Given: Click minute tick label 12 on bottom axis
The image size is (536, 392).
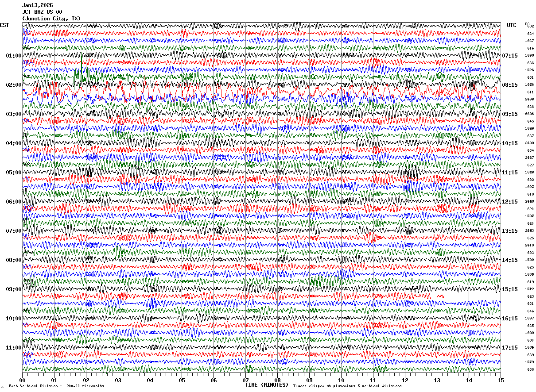Looking at the screenshot, I should pos(405,380).
